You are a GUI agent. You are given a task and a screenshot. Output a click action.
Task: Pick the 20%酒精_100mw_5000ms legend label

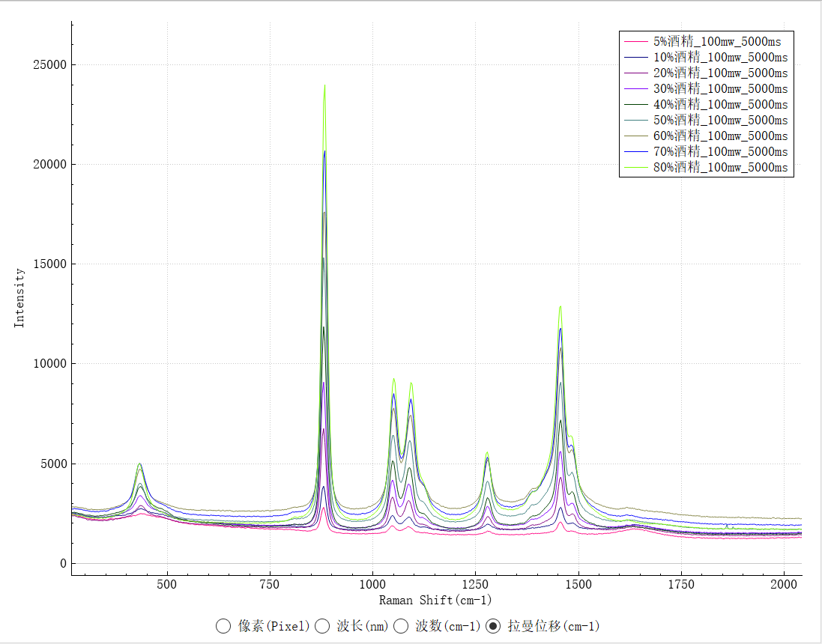pyautogui.click(x=720, y=73)
